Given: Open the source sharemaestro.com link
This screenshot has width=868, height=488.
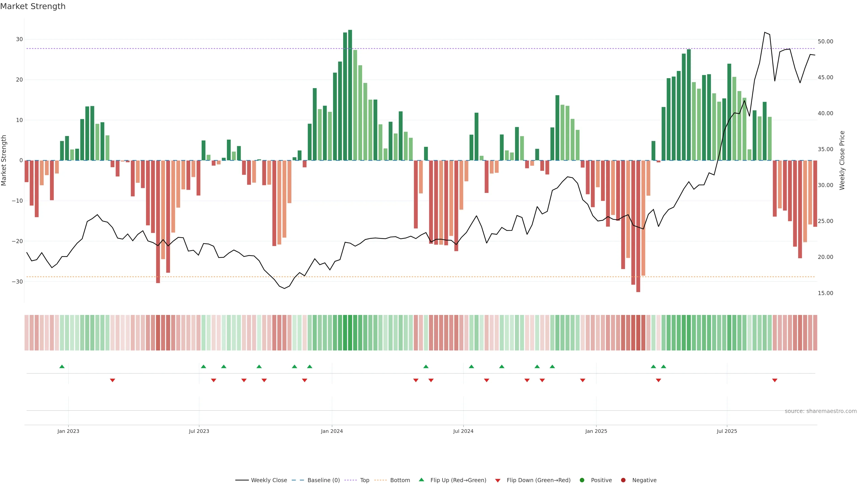Looking at the screenshot, I should click(x=821, y=411).
